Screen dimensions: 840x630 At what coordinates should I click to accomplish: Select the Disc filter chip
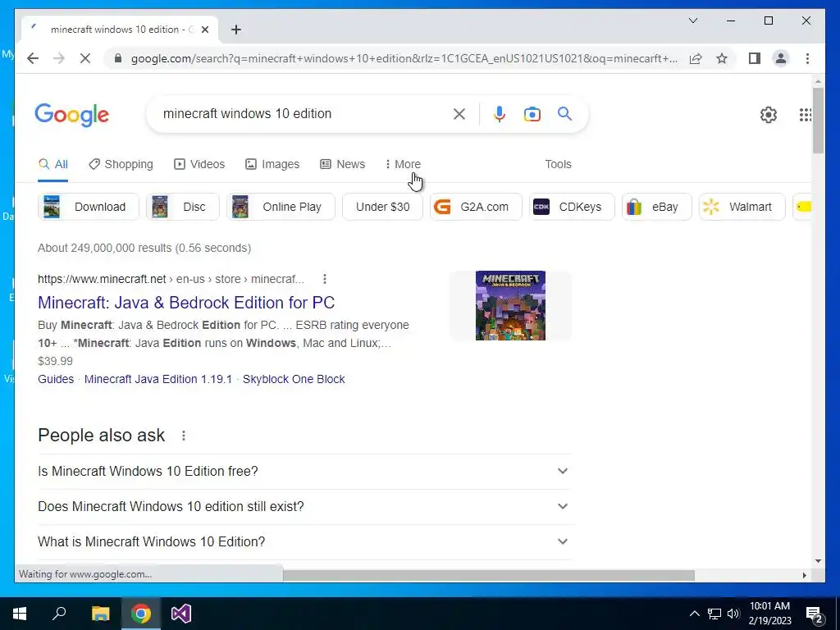pos(183,207)
